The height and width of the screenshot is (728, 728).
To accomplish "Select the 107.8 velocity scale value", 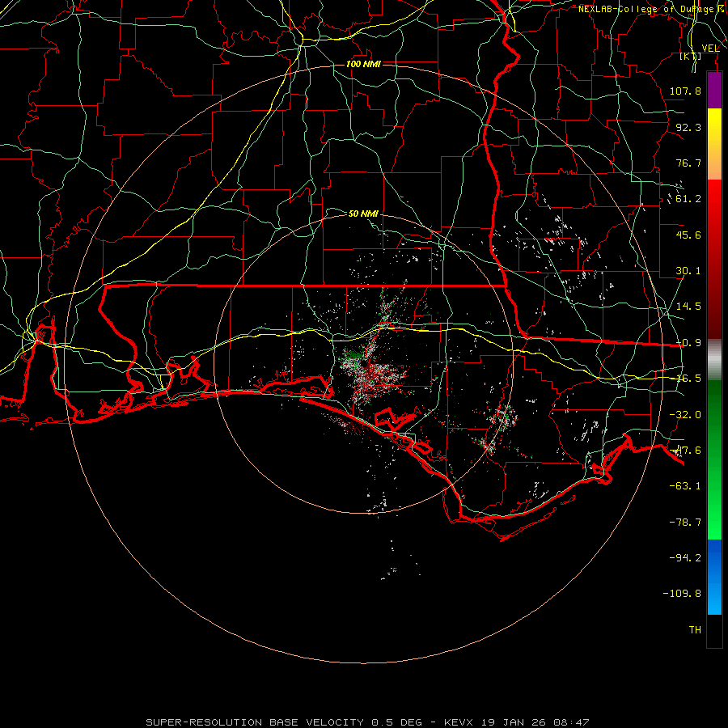I will [x=685, y=91].
